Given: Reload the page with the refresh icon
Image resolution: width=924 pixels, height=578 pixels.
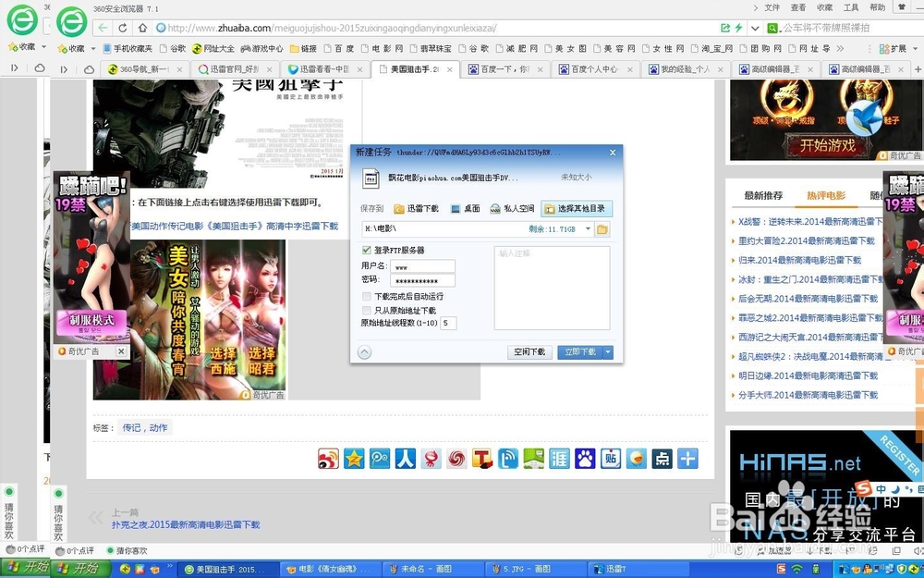Looking at the screenshot, I should [x=123, y=28].
